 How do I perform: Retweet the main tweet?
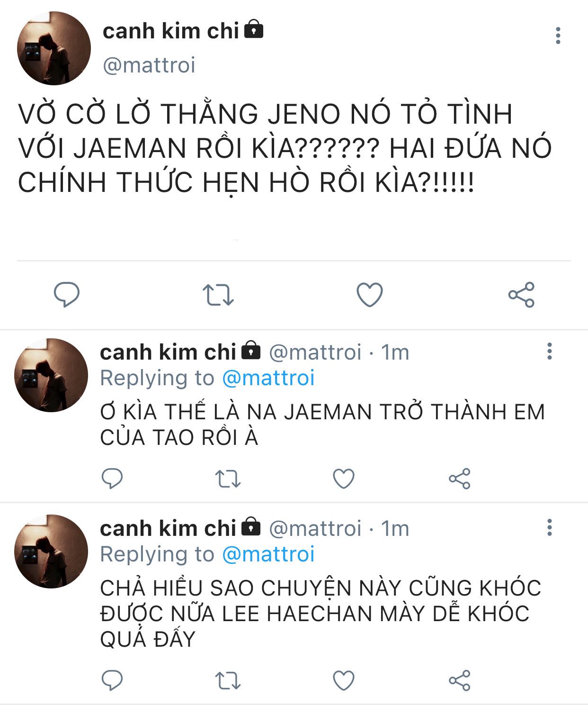click(x=218, y=295)
